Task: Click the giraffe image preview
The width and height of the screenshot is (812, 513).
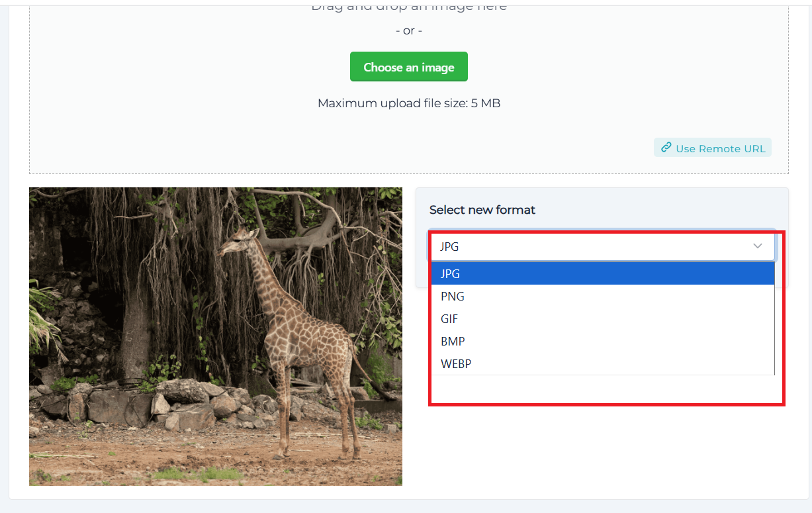Action: coord(216,336)
